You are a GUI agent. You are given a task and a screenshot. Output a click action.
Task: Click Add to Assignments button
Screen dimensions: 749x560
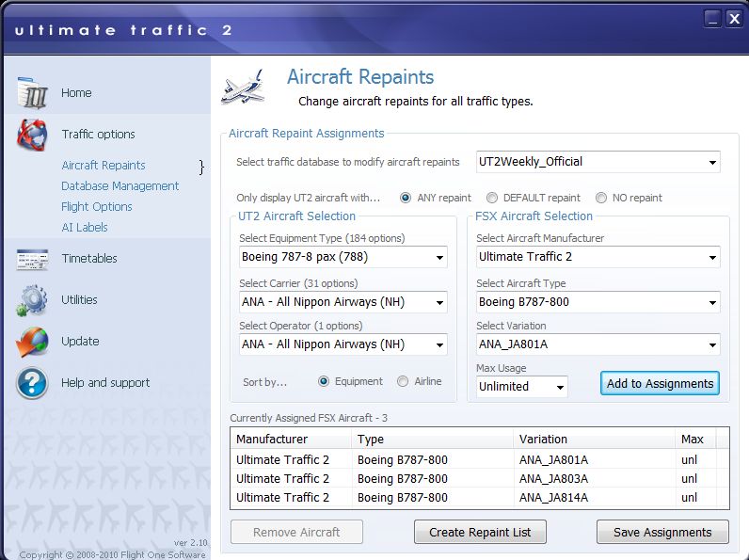click(x=660, y=383)
